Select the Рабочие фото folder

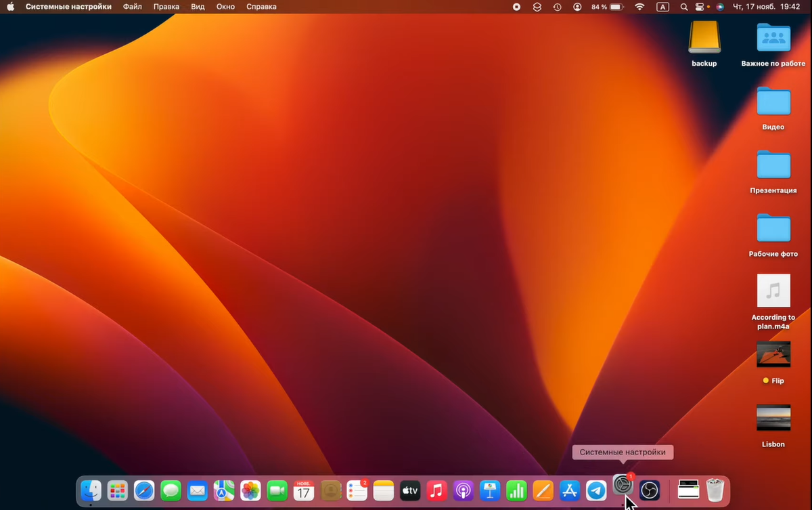pyautogui.click(x=773, y=228)
